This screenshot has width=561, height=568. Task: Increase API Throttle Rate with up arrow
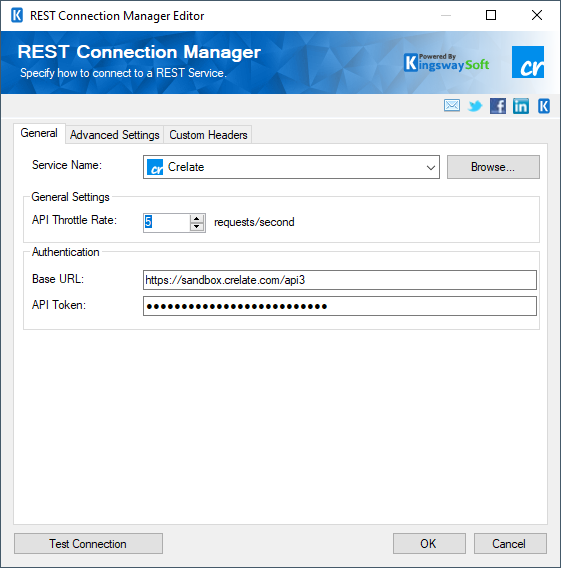pos(196,218)
